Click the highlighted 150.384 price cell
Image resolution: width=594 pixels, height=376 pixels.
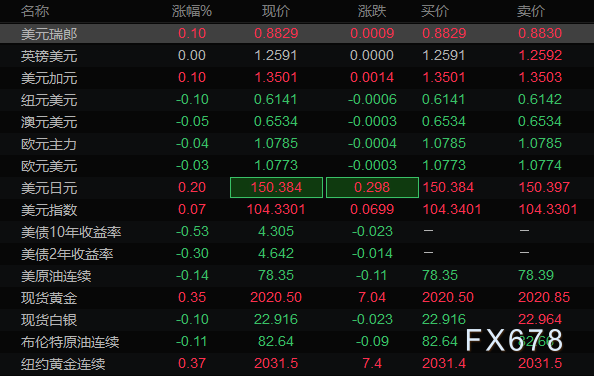tap(276, 187)
